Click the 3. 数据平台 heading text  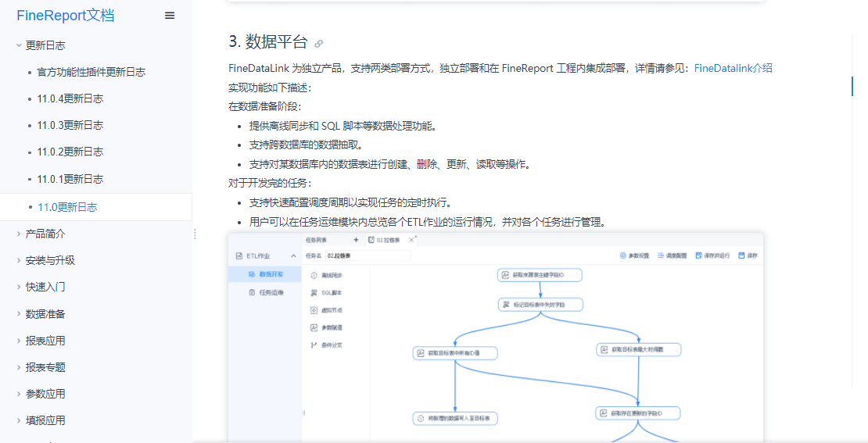[x=268, y=42]
